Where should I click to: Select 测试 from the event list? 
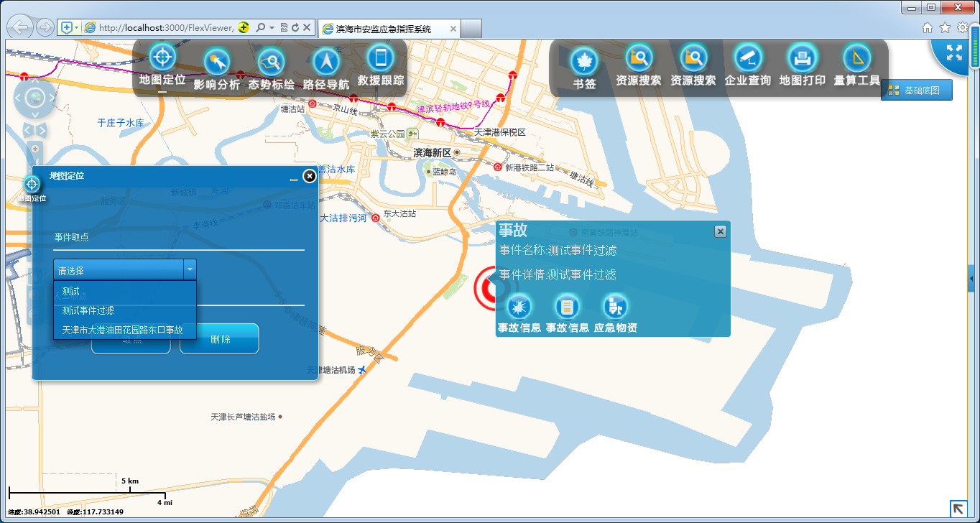coord(125,291)
